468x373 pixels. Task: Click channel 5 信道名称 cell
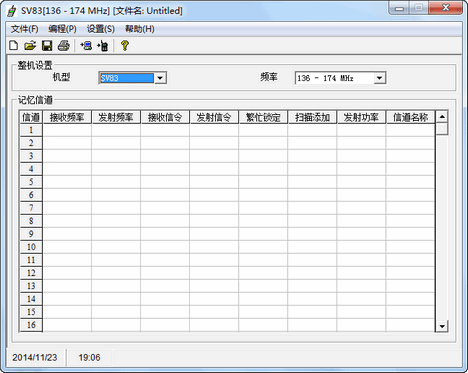point(411,182)
